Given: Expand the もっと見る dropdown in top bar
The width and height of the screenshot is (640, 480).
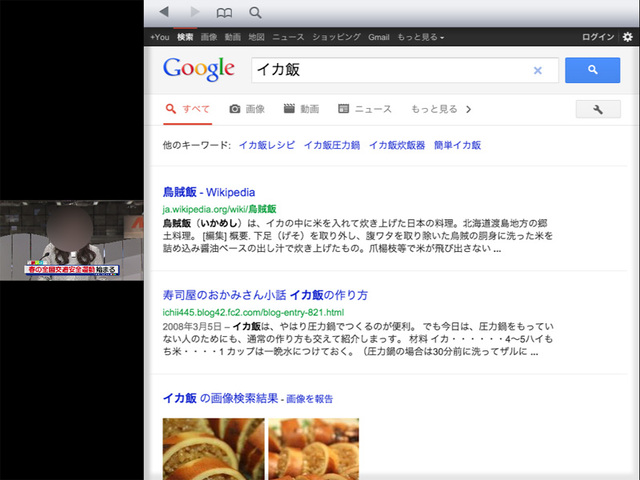Looking at the screenshot, I should click(420, 37).
